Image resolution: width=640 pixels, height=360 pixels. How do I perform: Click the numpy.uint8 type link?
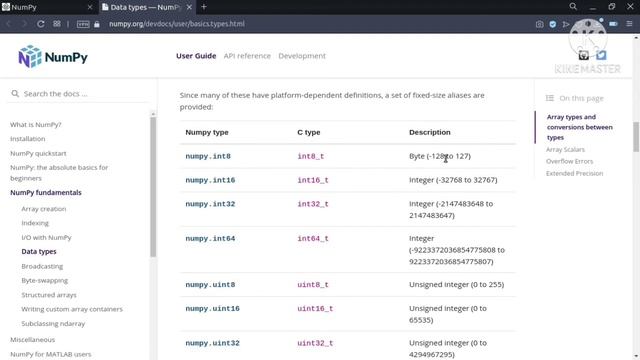click(x=210, y=285)
